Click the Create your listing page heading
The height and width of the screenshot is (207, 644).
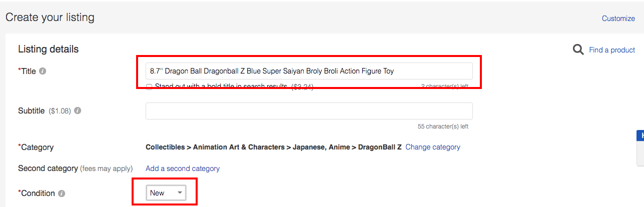pyautogui.click(x=50, y=17)
